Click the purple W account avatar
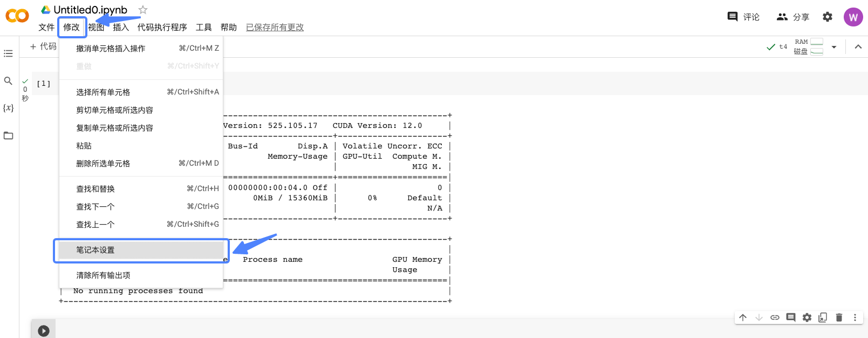This screenshot has width=868, height=338. tap(853, 17)
